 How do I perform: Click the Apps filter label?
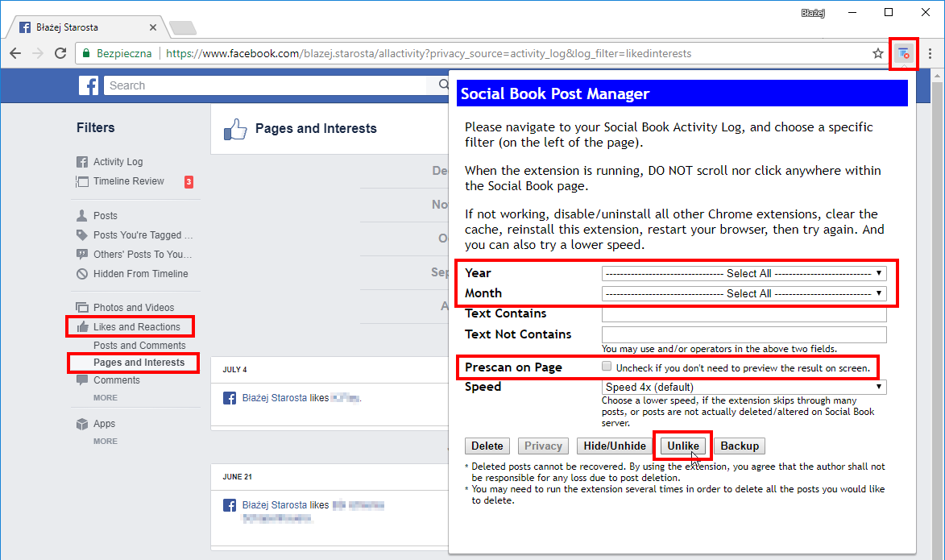click(x=104, y=424)
